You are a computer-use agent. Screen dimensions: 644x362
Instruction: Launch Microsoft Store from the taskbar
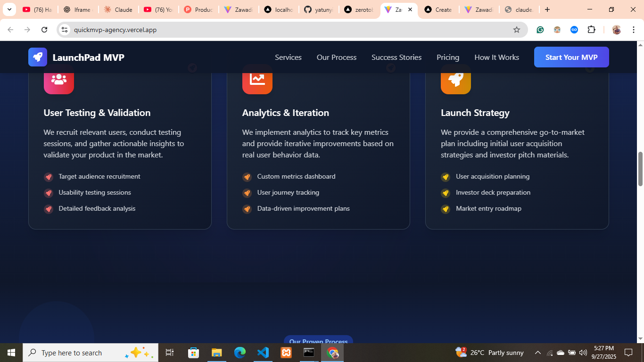tap(193, 353)
